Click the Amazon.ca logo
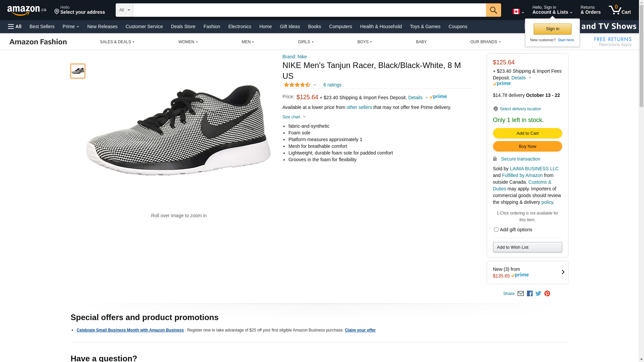This screenshot has width=644, height=362. (26, 10)
